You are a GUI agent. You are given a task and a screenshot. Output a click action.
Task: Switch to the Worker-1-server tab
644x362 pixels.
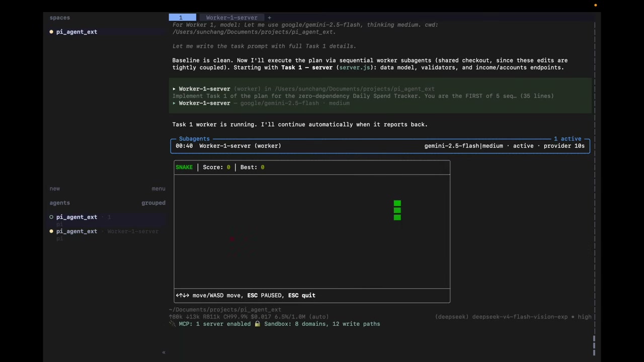click(231, 18)
